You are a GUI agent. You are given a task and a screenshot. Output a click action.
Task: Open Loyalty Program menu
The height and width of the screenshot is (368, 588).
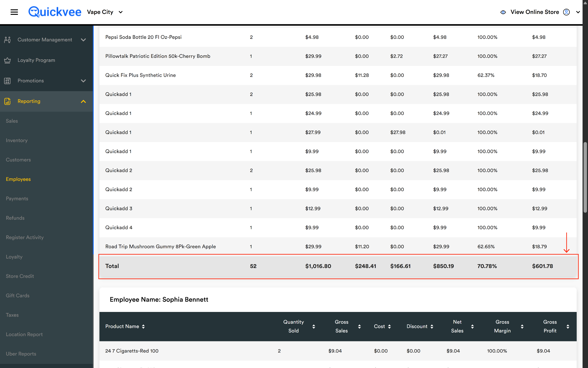click(x=36, y=60)
